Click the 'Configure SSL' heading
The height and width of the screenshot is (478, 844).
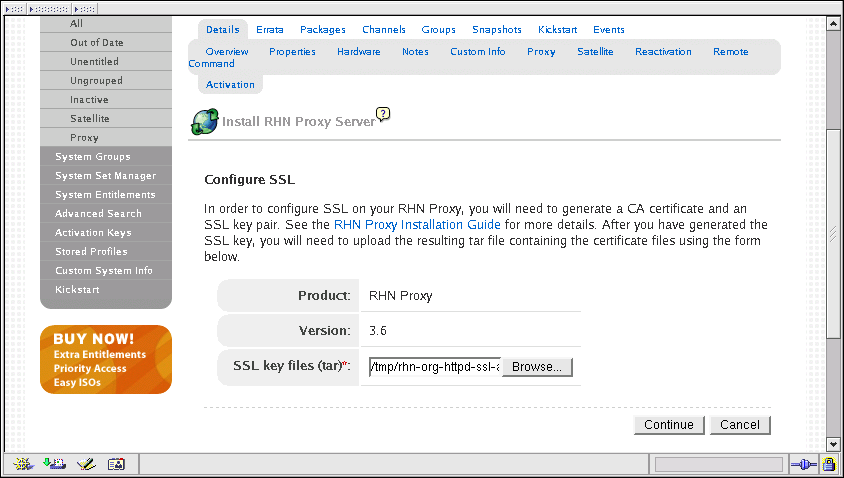tap(249, 180)
